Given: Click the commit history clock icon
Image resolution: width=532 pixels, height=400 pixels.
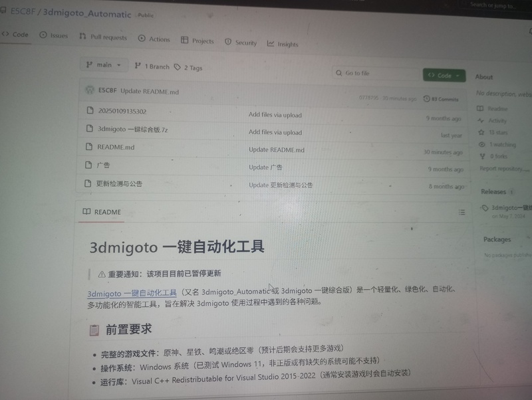Looking at the screenshot, I should pyautogui.click(x=426, y=98).
